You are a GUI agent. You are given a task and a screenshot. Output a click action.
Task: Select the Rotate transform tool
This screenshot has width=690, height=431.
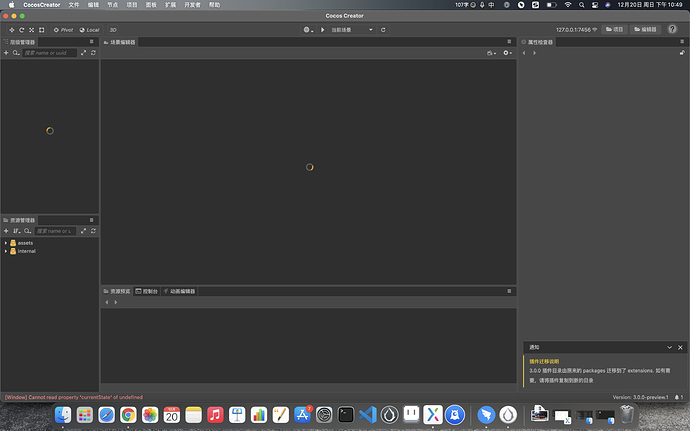click(x=21, y=30)
